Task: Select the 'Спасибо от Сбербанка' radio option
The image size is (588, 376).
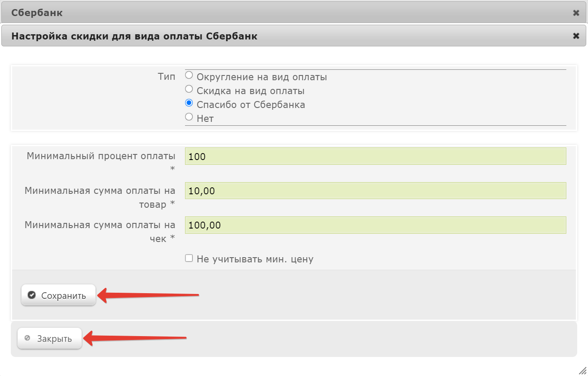Action: (x=189, y=103)
